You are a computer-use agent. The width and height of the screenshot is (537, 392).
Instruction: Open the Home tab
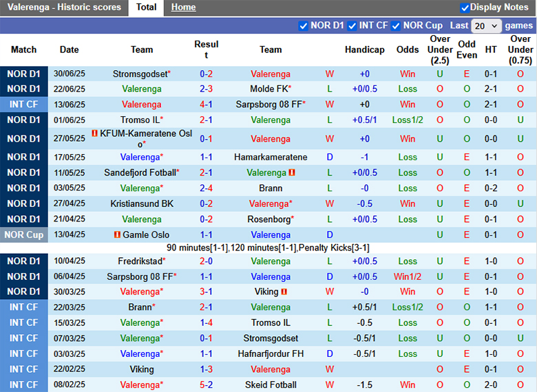pos(183,7)
